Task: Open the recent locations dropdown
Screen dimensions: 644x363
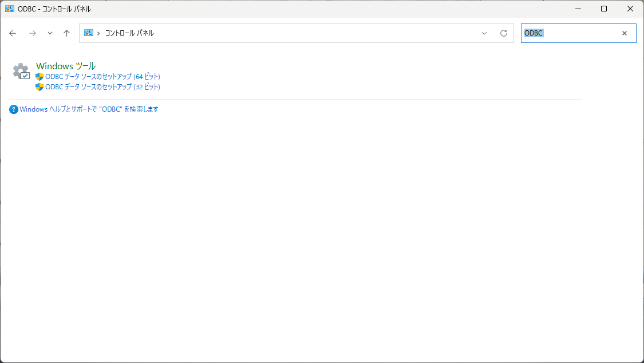Action: [50, 33]
